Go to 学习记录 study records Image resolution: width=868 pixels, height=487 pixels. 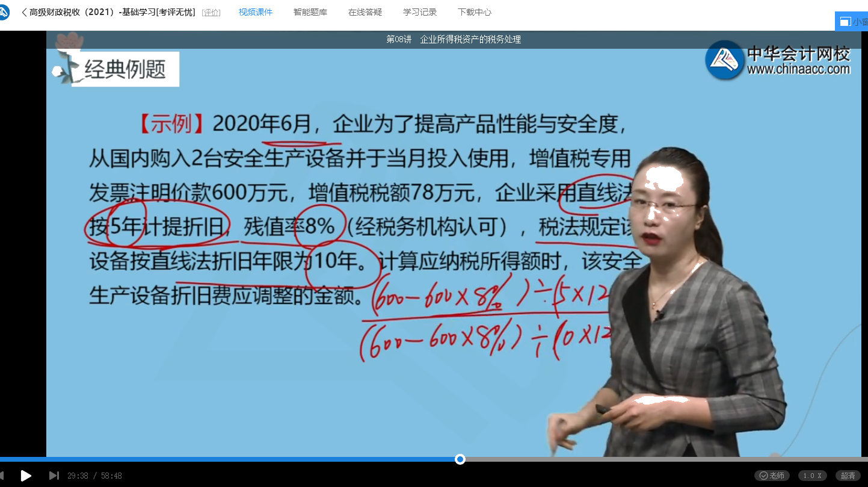421,11
